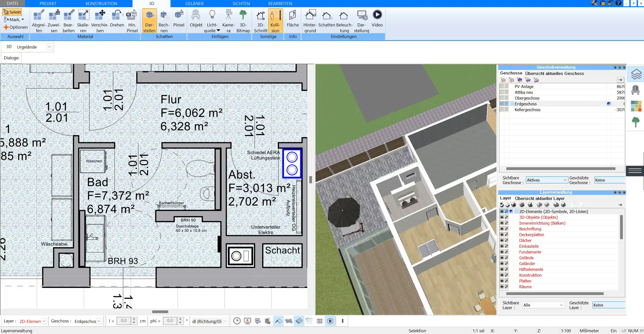The image size is (644, 334).
Task: Click the Video play icon
Action: point(377,15)
